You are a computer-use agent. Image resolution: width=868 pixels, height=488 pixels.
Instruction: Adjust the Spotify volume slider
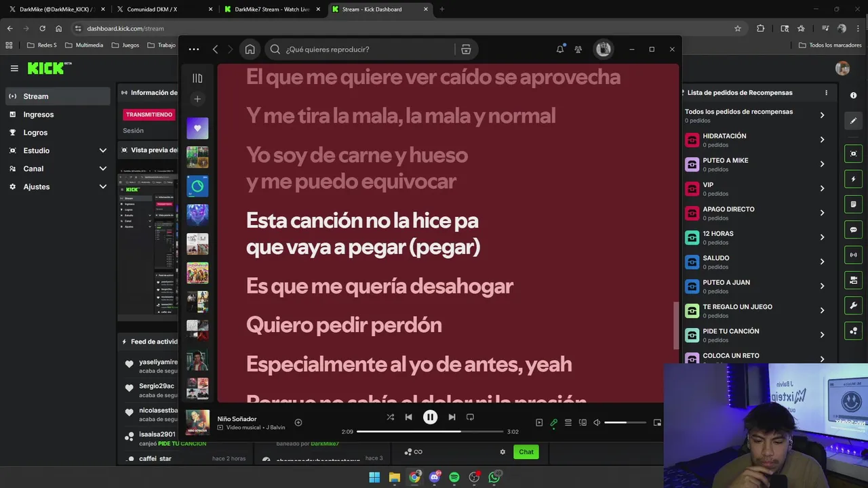[x=625, y=422]
